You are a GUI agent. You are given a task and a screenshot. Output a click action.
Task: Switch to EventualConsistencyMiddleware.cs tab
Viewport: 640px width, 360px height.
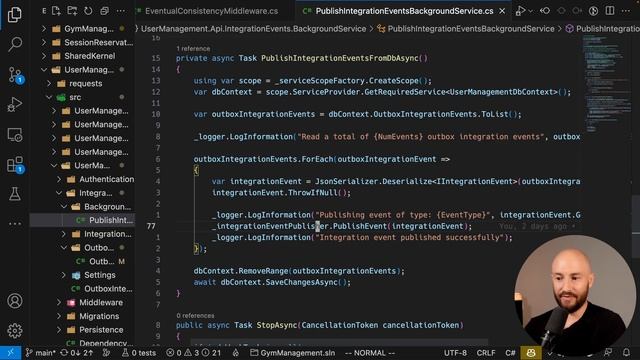211,11
